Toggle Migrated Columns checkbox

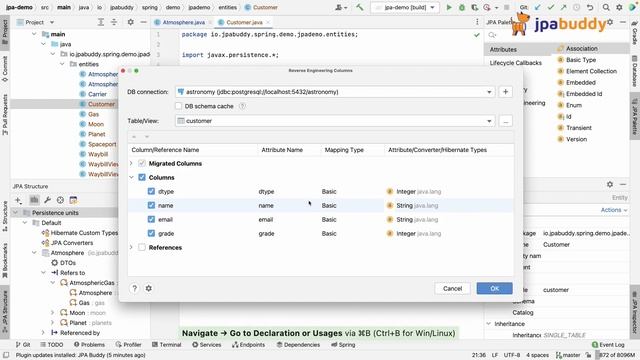click(142, 163)
